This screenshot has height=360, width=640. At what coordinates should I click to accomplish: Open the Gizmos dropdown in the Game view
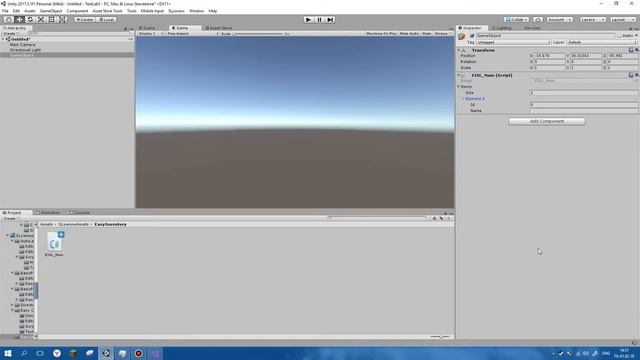443,33
